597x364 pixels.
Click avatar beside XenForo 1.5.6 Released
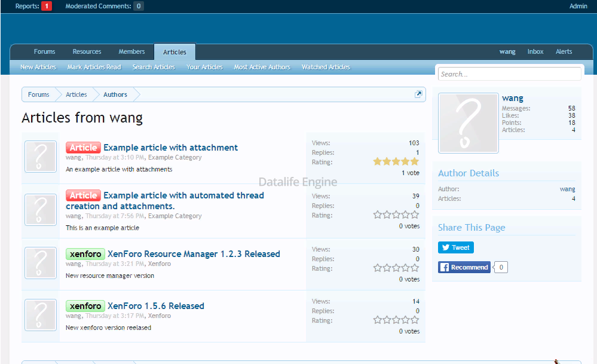pyautogui.click(x=41, y=315)
